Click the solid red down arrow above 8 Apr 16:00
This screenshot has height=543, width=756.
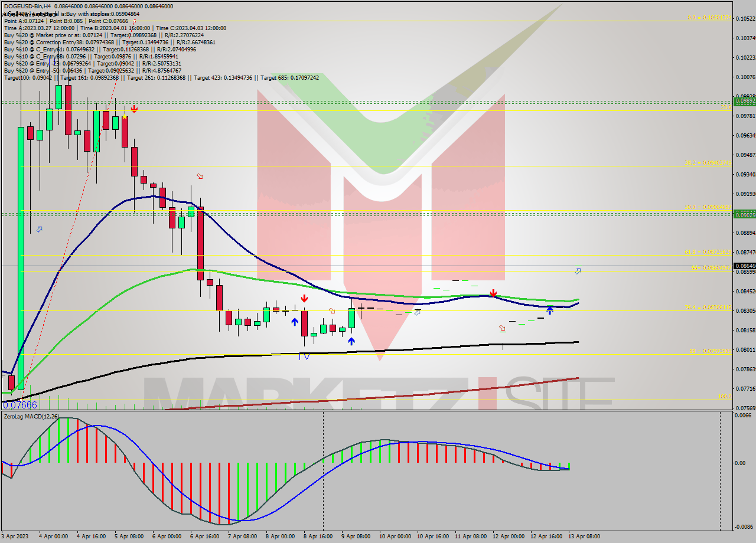(304, 299)
